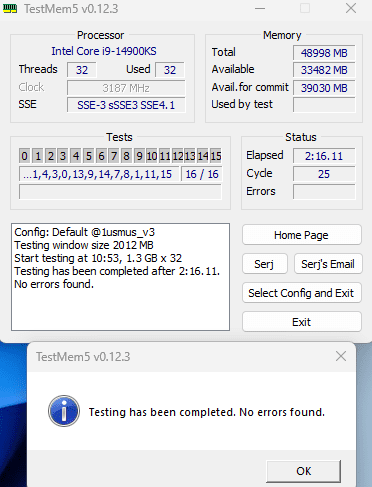Click the 16 / 16 test counter
The image size is (372, 487).
202,174
